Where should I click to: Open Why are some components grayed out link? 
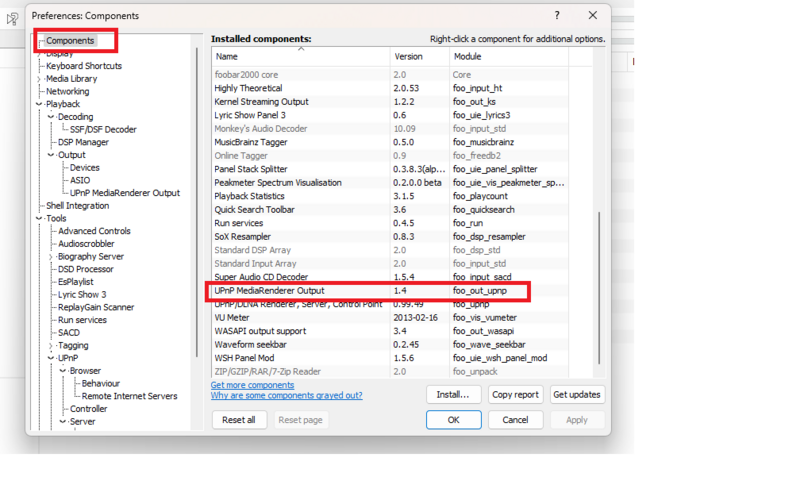tap(286, 396)
